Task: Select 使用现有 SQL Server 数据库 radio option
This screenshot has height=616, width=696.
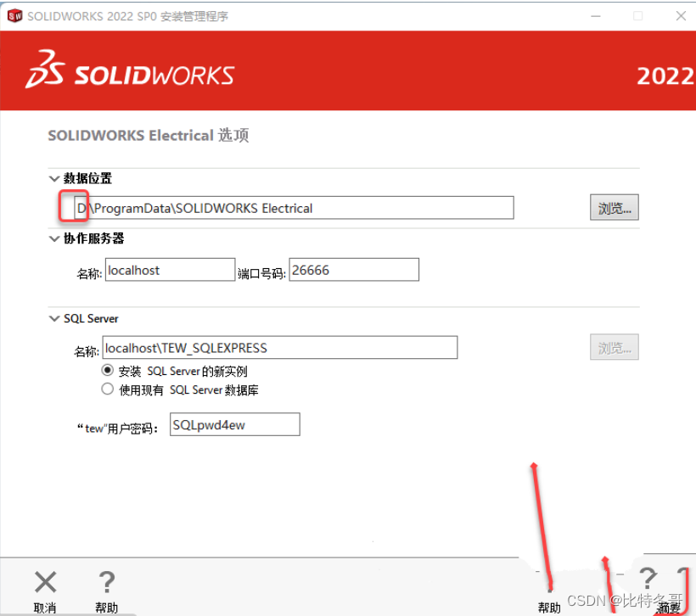Action: click(108, 389)
